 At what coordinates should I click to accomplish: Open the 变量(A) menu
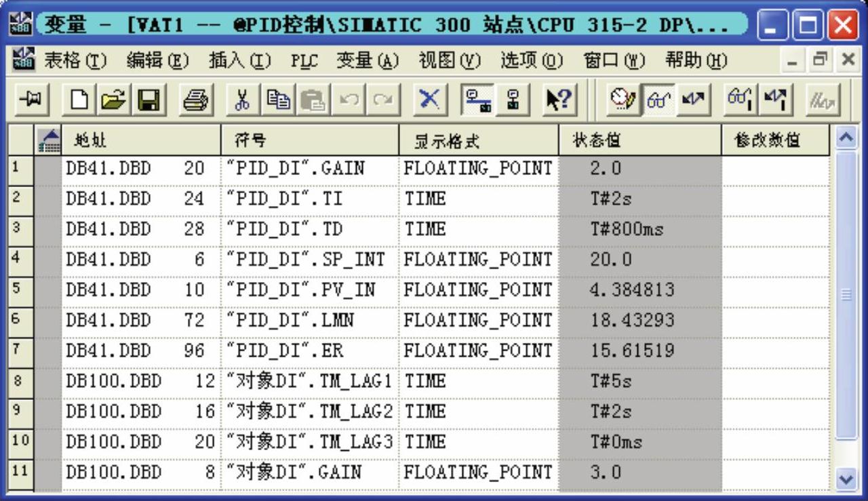click(367, 61)
